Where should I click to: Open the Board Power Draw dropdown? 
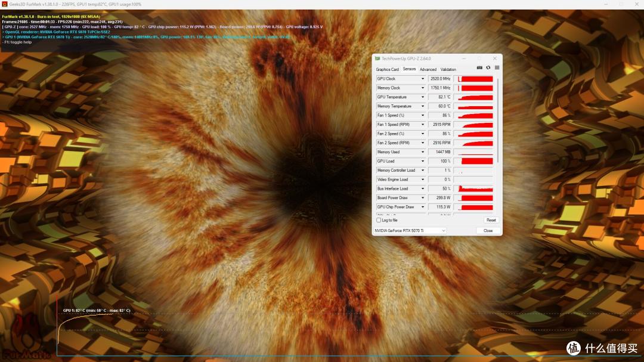(423, 197)
